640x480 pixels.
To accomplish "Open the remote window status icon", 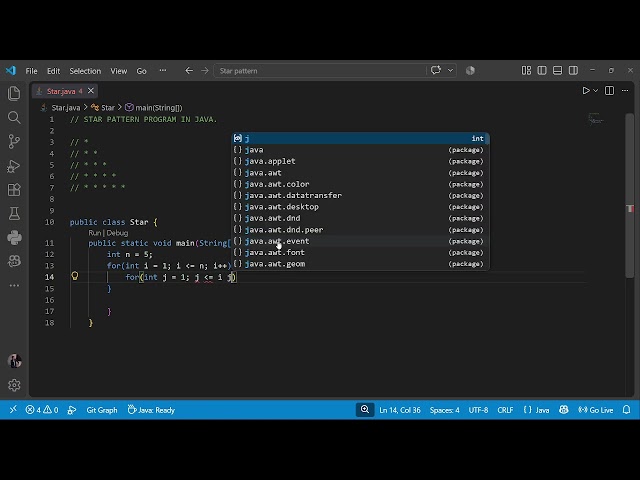I will pos(13,409).
